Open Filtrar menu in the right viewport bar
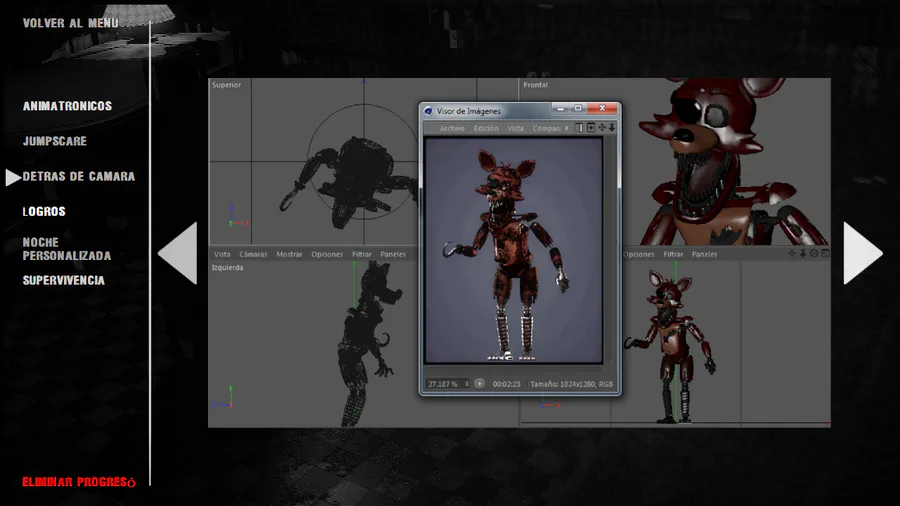 click(673, 254)
